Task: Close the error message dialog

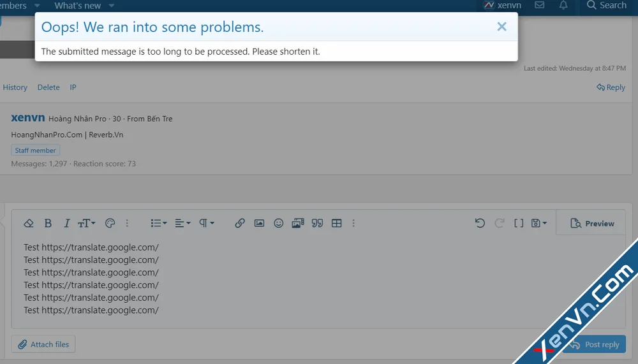Action: [501, 27]
